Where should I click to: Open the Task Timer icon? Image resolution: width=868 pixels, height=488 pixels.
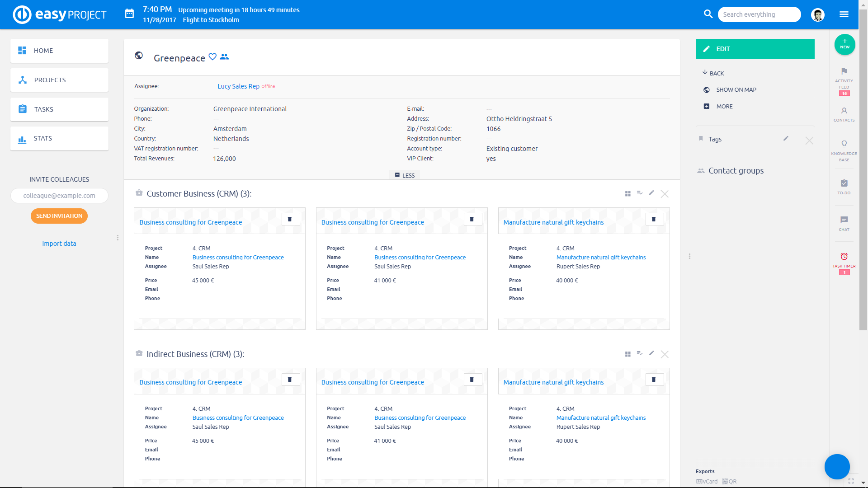(x=844, y=264)
